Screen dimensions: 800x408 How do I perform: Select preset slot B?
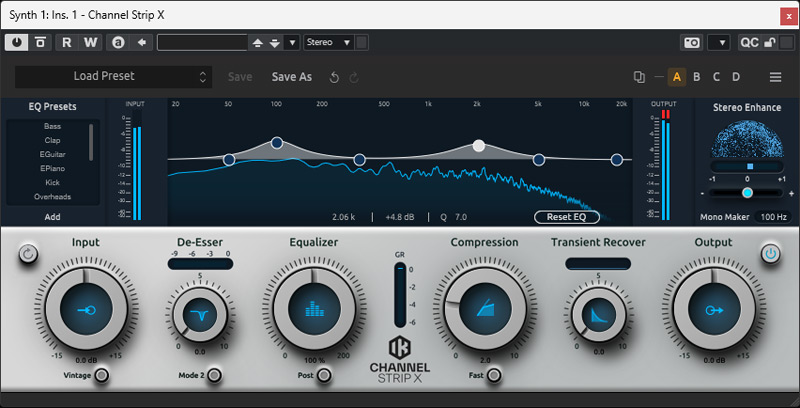pos(697,77)
